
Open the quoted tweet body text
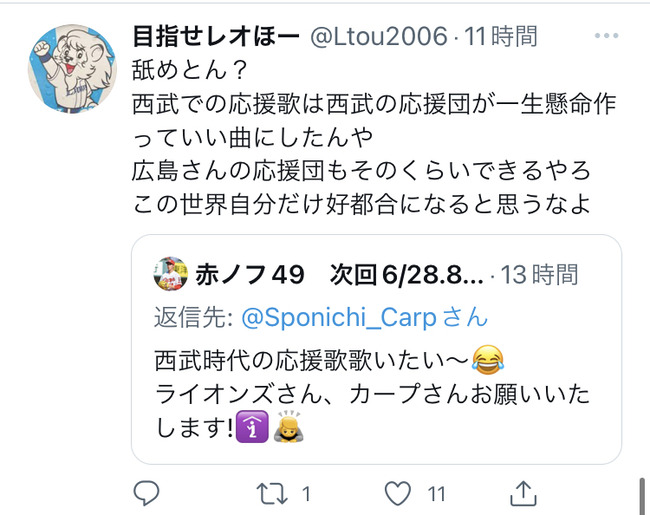(x=372, y=394)
